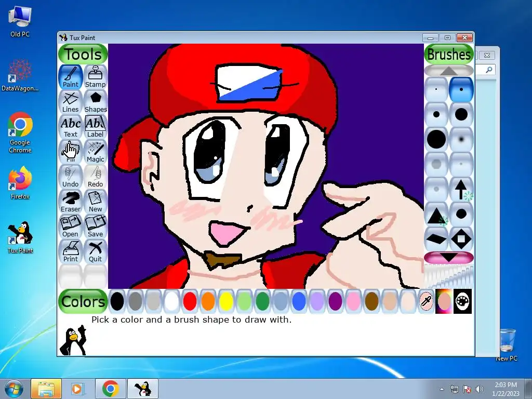Pick the purple color swatch
Image resolution: width=532 pixels, height=399 pixels.
335,301
